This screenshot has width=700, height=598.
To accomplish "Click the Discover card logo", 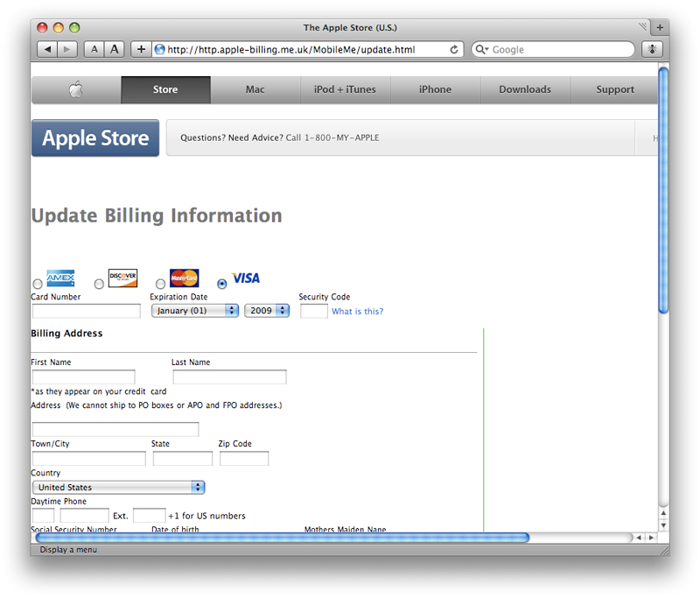I will [x=122, y=278].
